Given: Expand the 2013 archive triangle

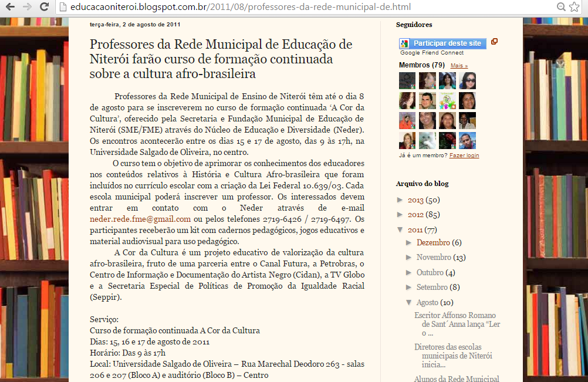Looking at the screenshot, I should [400, 200].
